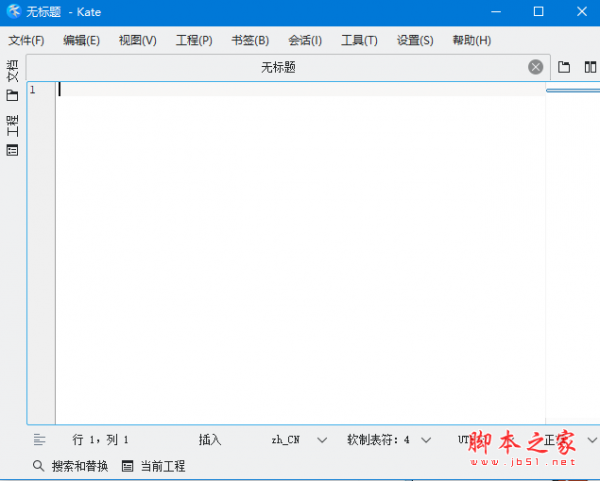Close the 无标题 document tab

pyautogui.click(x=535, y=67)
